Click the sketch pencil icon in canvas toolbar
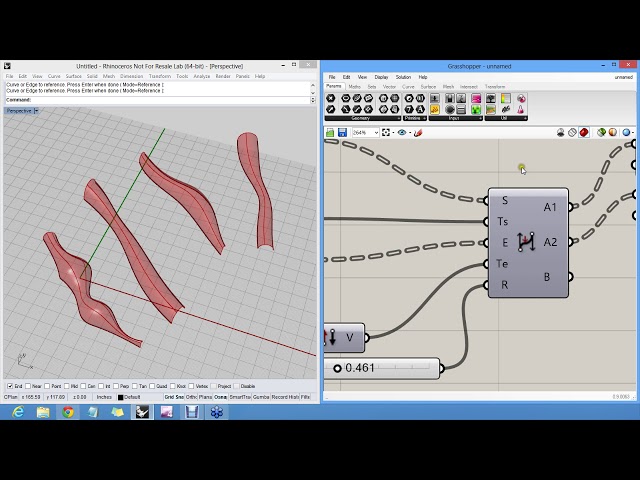 pos(418,133)
